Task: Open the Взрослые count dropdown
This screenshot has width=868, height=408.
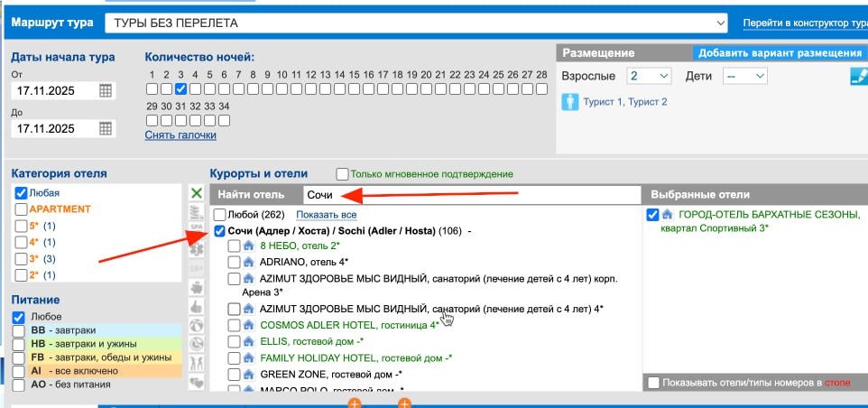Action: (649, 76)
